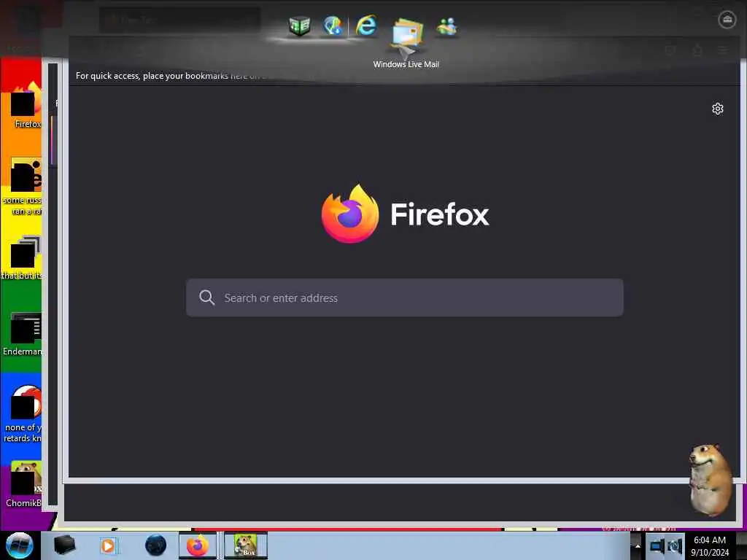The height and width of the screenshot is (560, 747).
Task: Launch Internet Explorer from the top dock
Action: point(366,26)
